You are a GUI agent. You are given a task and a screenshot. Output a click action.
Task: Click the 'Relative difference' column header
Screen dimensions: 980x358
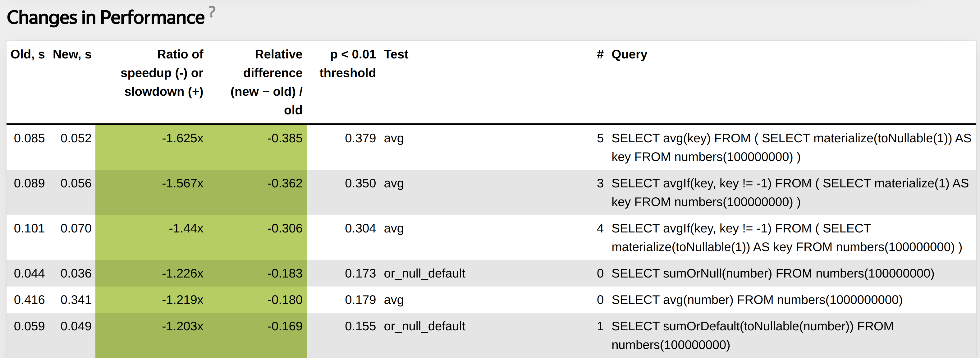tap(266, 82)
